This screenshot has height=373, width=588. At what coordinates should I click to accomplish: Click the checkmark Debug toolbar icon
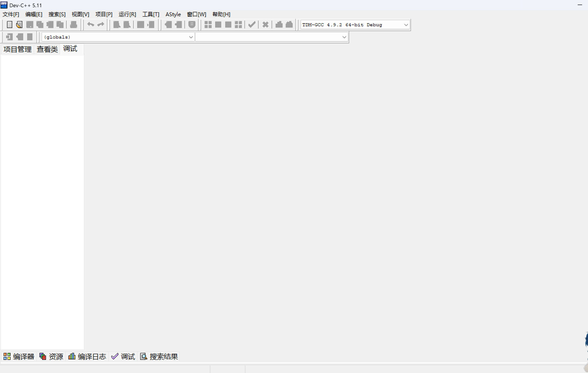252,25
